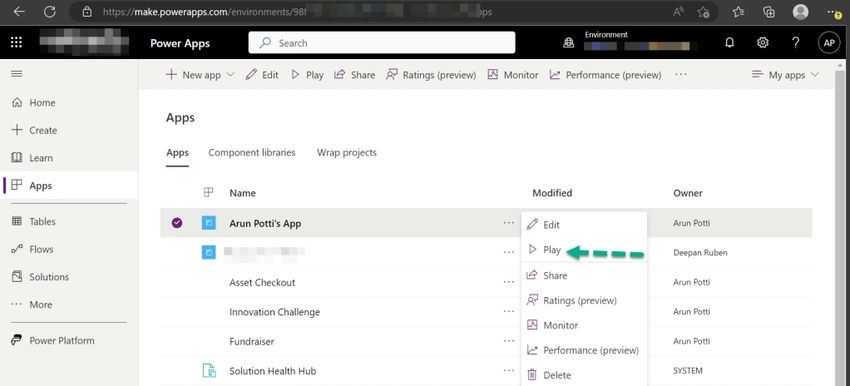Open the app launcher waffle icon
The height and width of the screenshot is (386, 850).
16,43
